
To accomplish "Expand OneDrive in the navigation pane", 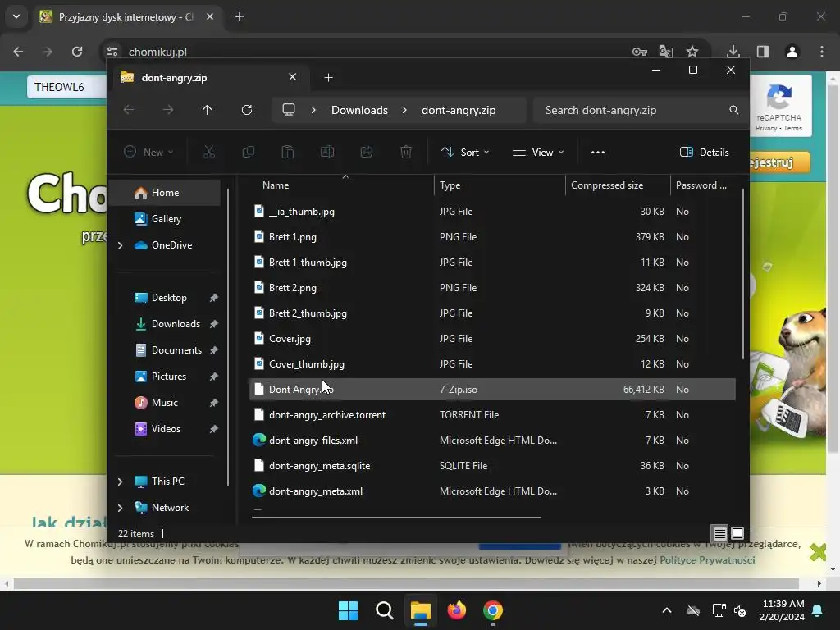I will pyautogui.click(x=120, y=245).
